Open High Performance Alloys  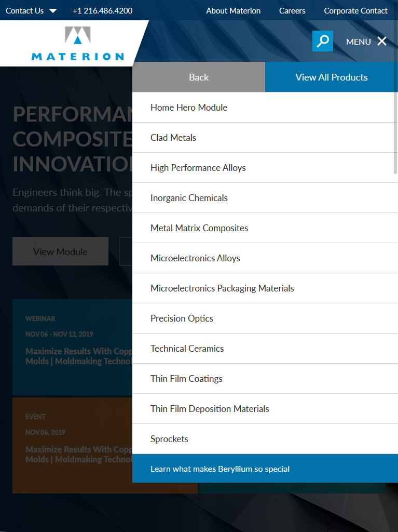(x=265, y=168)
